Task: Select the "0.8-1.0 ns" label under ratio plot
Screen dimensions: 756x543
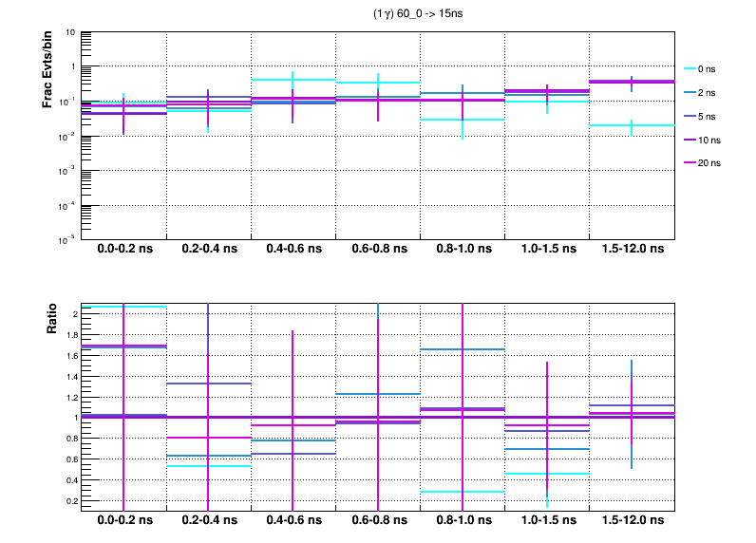Action: [x=463, y=521]
